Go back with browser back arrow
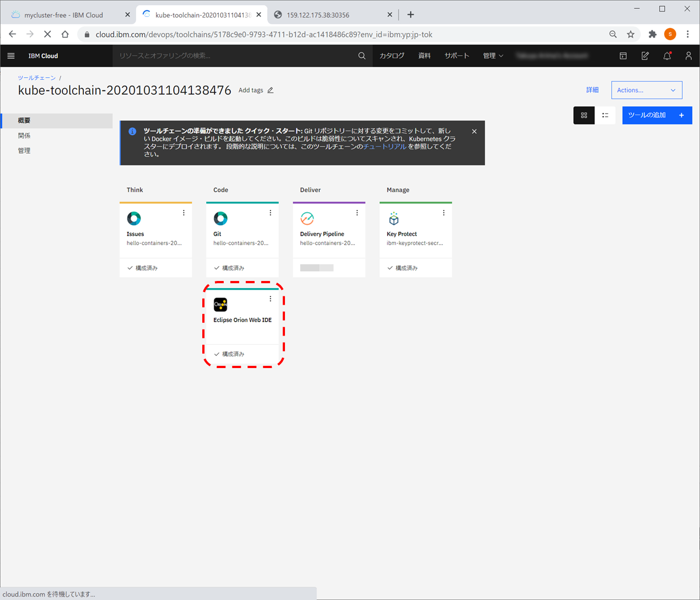The height and width of the screenshot is (600, 700). click(12, 34)
